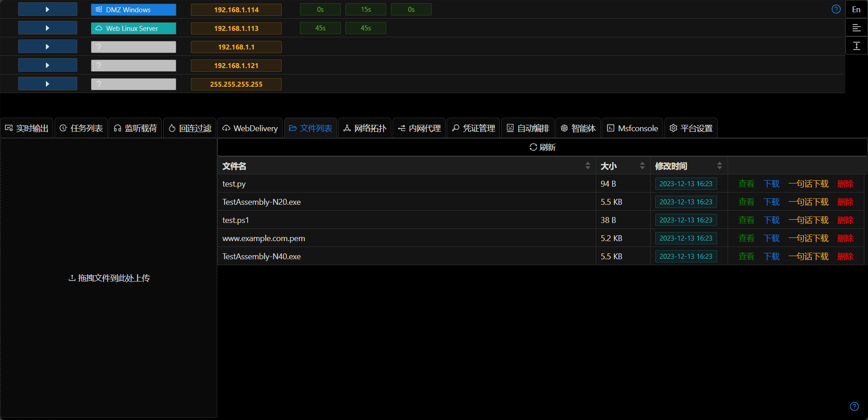
Task: Open the 内网代理 tab
Action: point(419,128)
